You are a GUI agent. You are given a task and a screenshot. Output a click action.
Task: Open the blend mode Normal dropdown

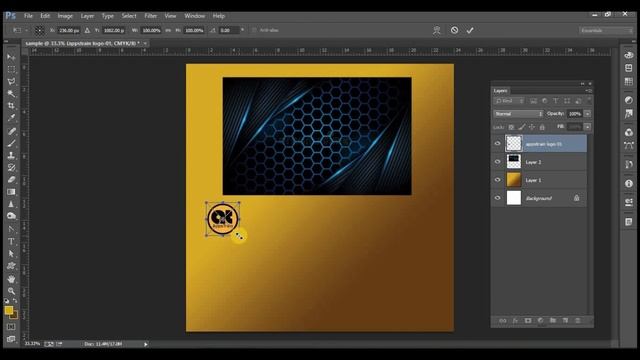click(x=518, y=114)
